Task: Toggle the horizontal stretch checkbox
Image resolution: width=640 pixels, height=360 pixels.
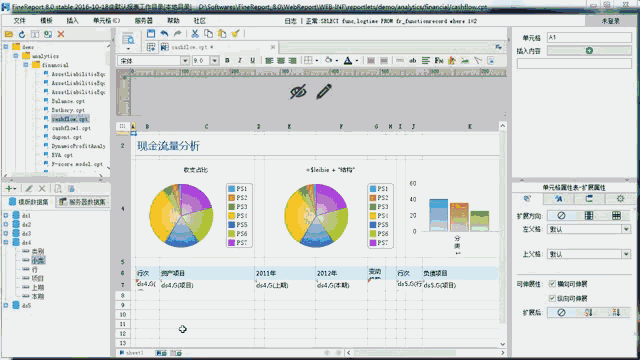Action: click(x=552, y=284)
